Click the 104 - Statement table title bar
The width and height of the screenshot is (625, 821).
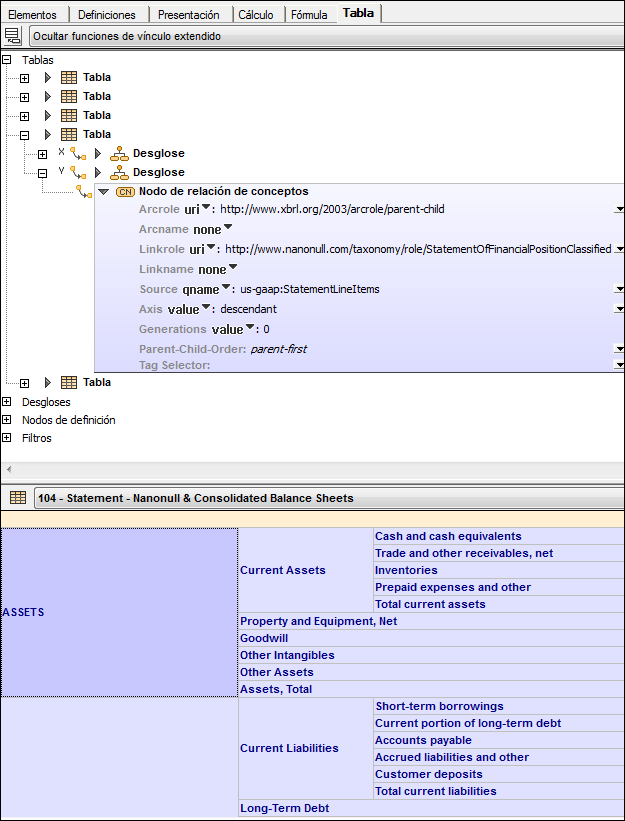tap(328, 498)
